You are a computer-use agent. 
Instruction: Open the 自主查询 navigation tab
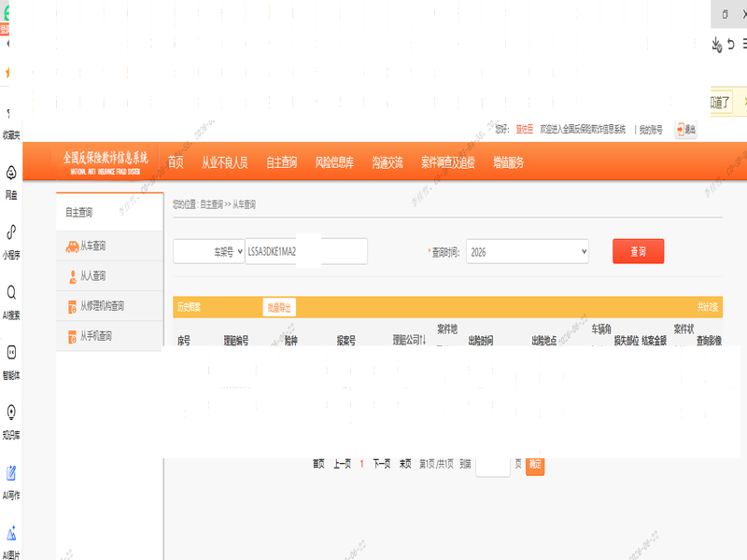click(x=282, y=162)
